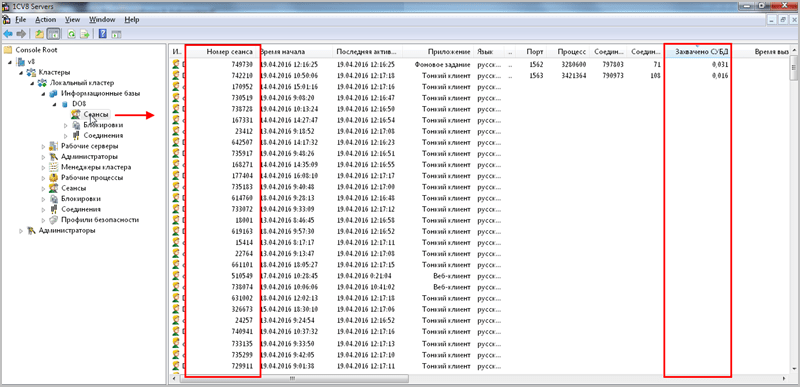The width and height of the screenshot is (800, 387).
Task: Click session number 326673 cell
Action: (x=242, y=309)
